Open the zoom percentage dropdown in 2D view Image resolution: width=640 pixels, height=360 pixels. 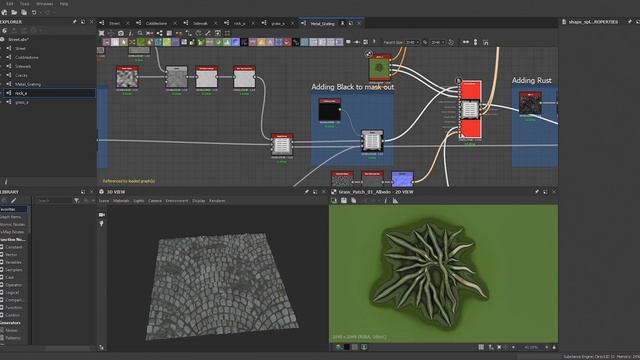click(x=532, y=347)
